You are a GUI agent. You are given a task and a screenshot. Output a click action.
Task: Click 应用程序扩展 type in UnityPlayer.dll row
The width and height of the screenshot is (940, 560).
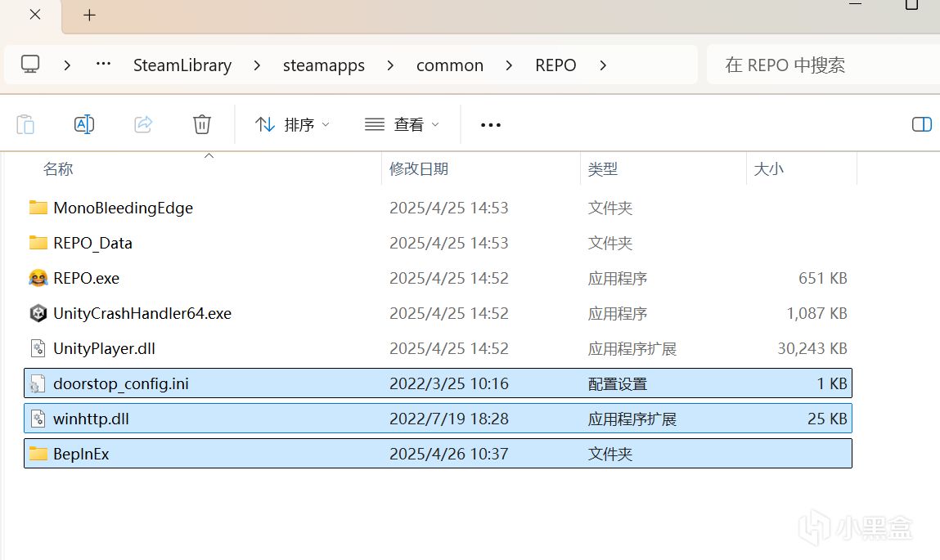(x=632, y=348)
